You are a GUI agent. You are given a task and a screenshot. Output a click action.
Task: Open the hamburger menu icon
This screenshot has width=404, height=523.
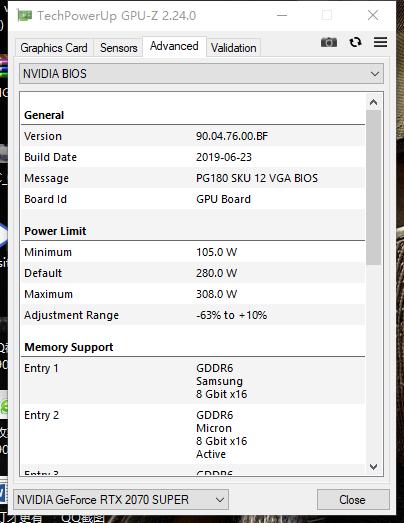380,42
